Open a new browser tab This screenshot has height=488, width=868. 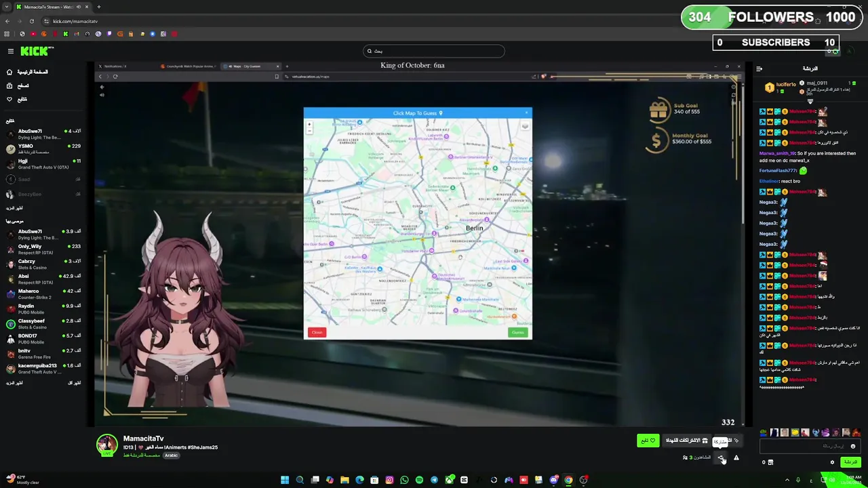[99, 7]
